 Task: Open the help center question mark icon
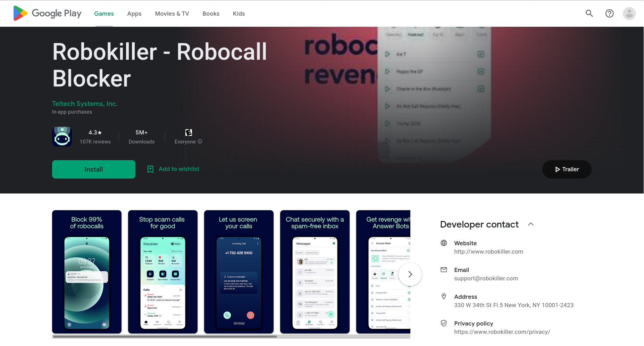pos(609,14)
